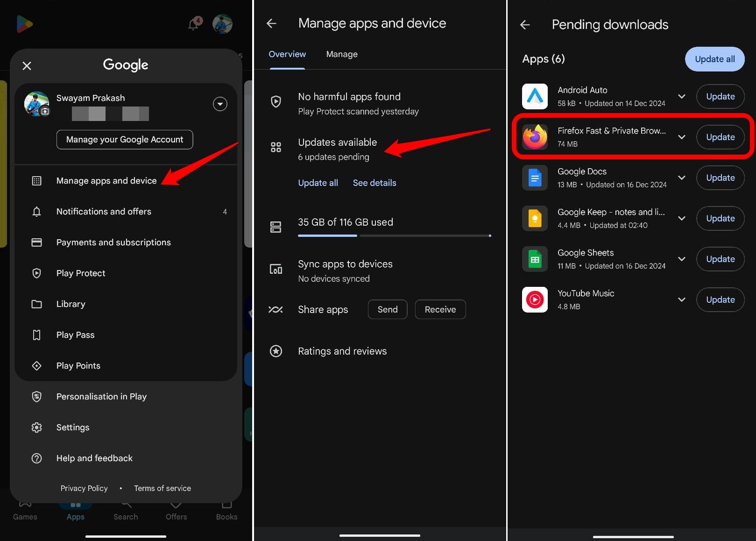
Task: Open Play Pass menu entry
Action: (x=126, y=335)
